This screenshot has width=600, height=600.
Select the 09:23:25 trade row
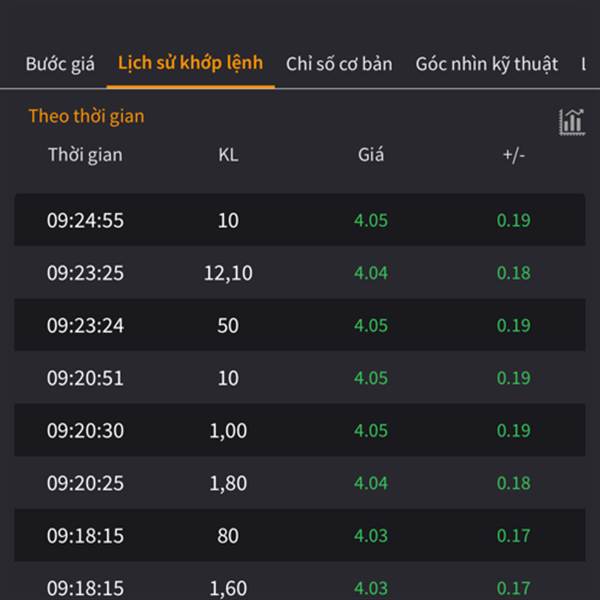click(300, 272)
